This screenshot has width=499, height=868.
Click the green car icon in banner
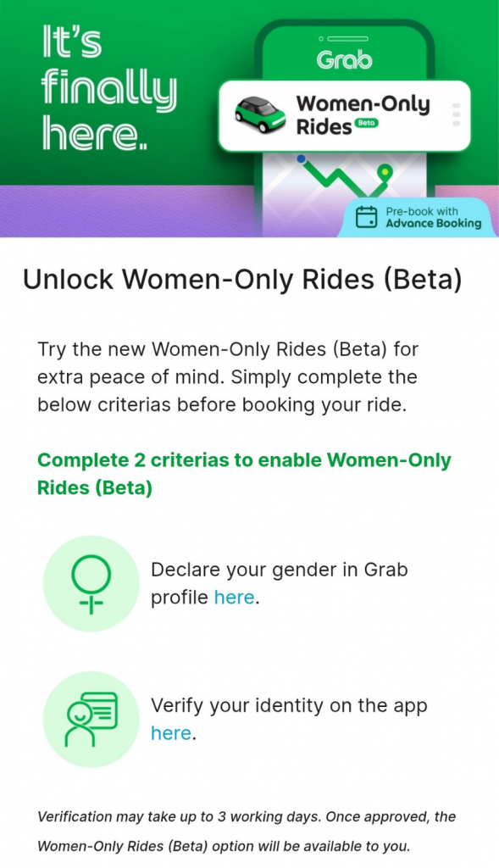point(260,114)
